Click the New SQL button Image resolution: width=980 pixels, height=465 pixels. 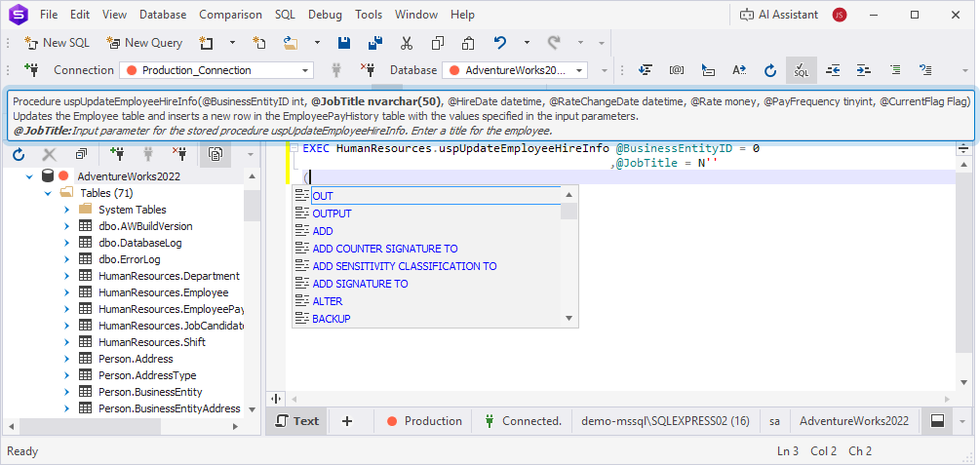pos(59,43)
